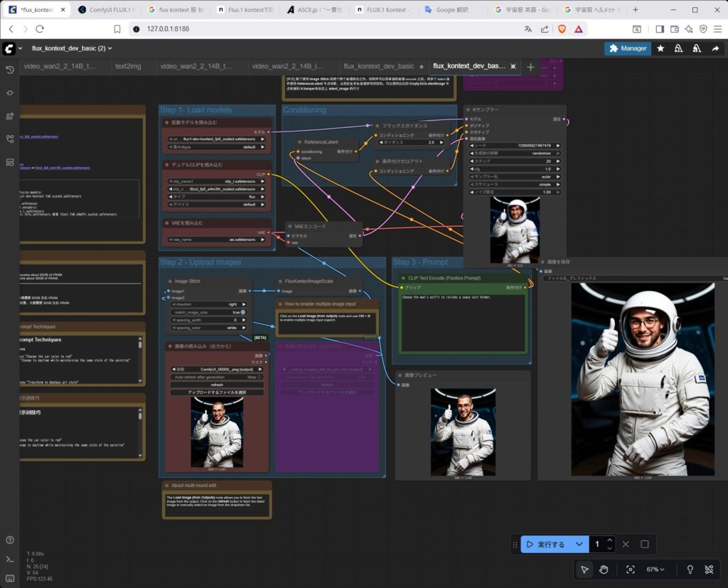Toggle match_image_size in Image Stitch node
Image resolution: width=728 pixels, height=588 pixels.
pos(242,312)
